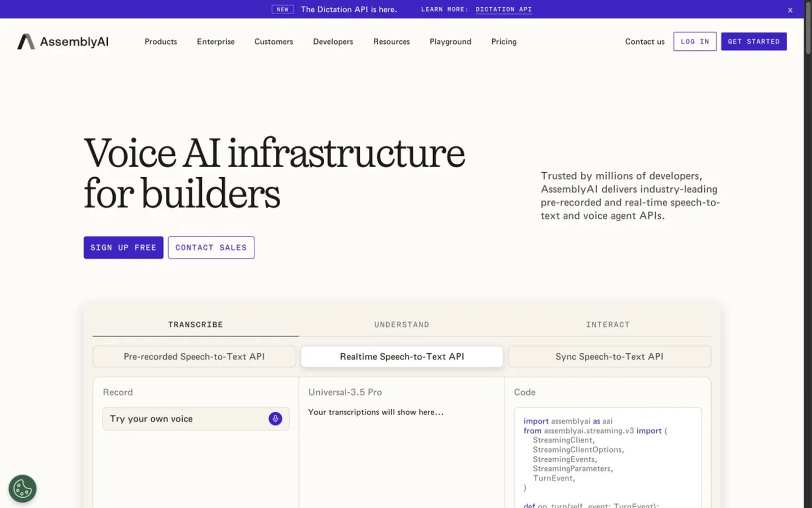
Task: Click the Contact us link
Action: pyautogui.click(x=645, y=42)
